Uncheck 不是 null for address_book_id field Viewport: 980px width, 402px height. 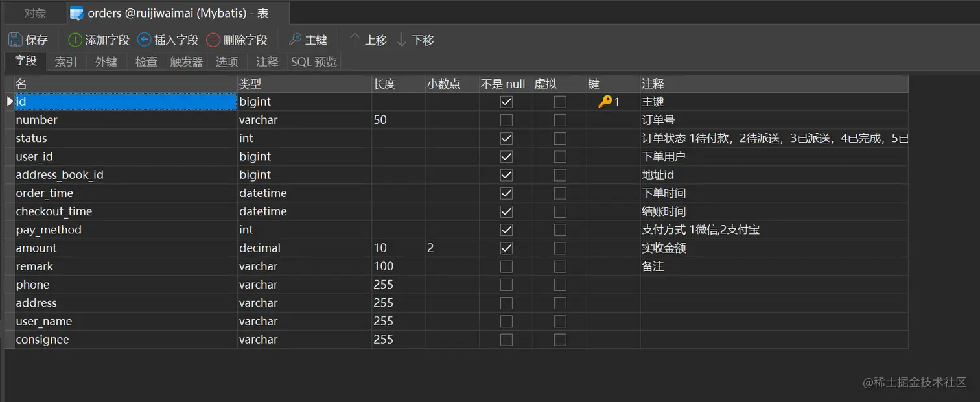click(506, 175)
